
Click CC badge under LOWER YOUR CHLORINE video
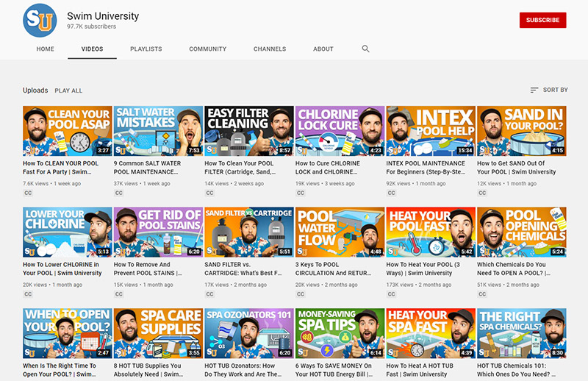tap(28, 294)
